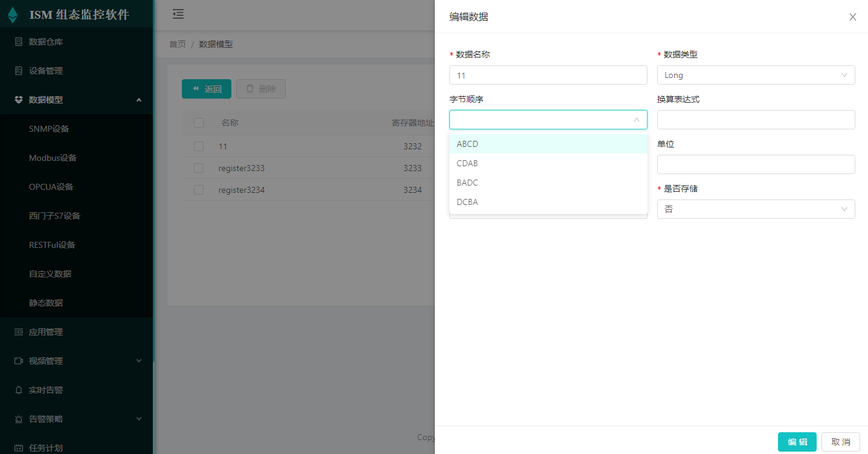This screenshot has width=868, height=454.
Task: Expand the 视频管理 sidebar menu
Action: pyautogui.click(x=139, y=361)
